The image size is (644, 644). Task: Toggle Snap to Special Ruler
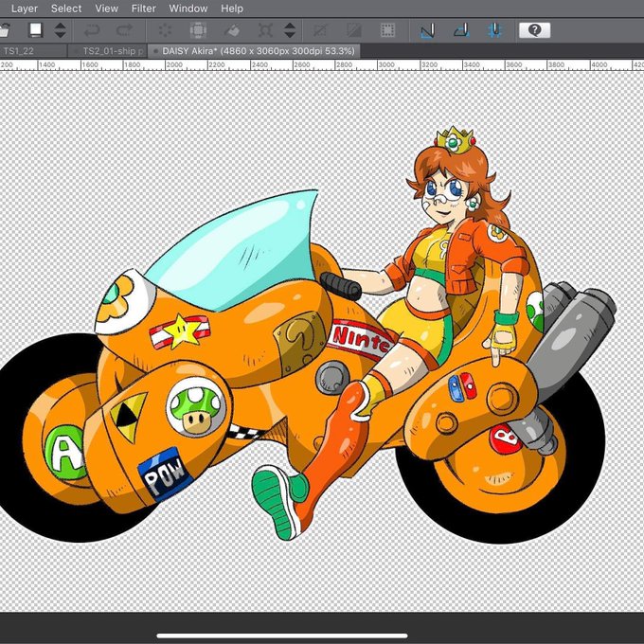pos(460,30)
